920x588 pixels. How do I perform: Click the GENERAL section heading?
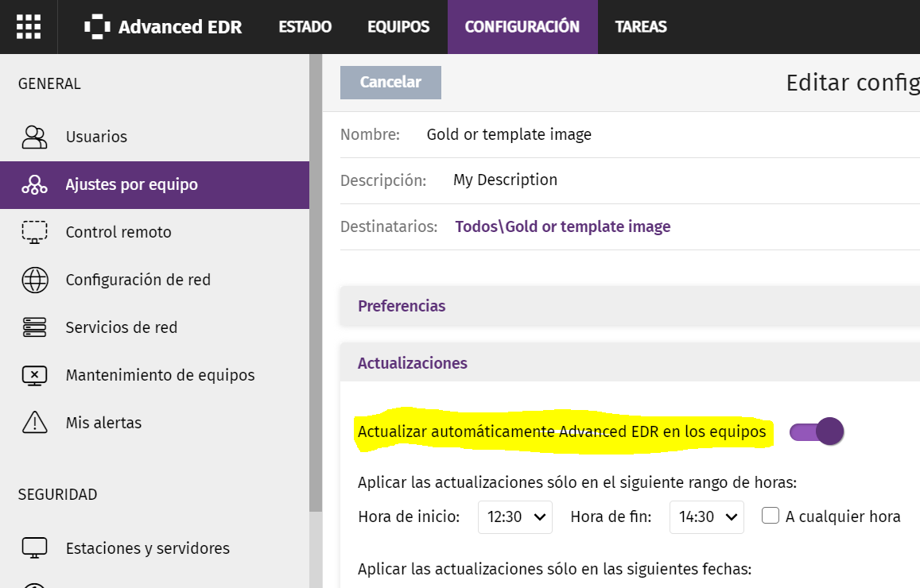49,84
